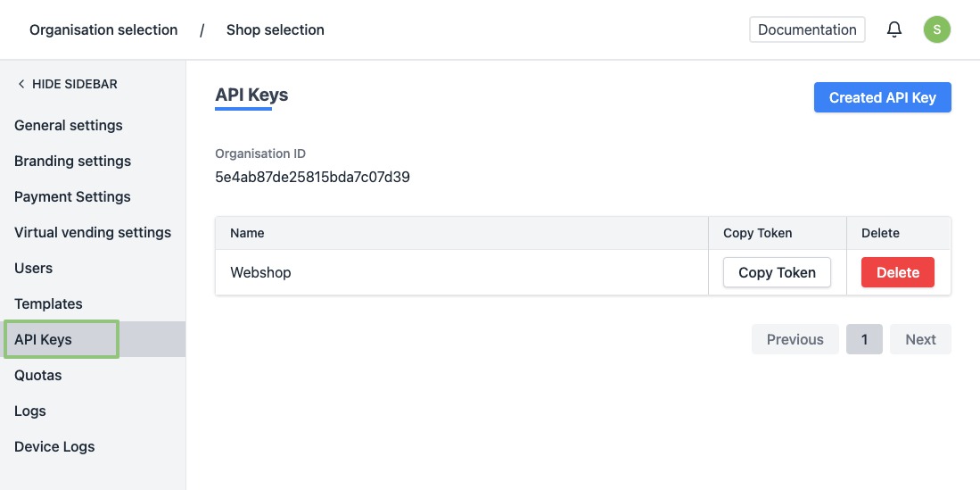Select page 1 in pagination
Screen dimensions: 980x490
864,339
